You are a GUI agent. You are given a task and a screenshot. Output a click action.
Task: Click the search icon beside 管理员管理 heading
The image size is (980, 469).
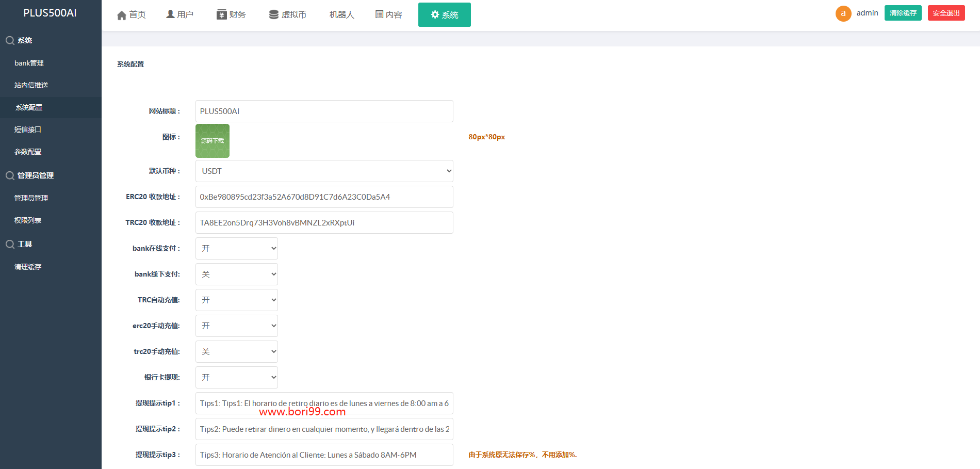(x=10, y=175)
